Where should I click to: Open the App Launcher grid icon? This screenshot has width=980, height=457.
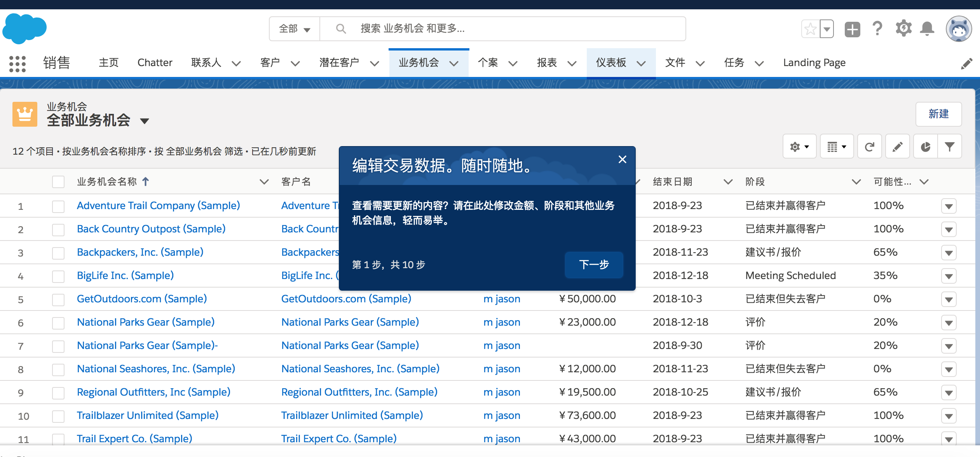17,63
